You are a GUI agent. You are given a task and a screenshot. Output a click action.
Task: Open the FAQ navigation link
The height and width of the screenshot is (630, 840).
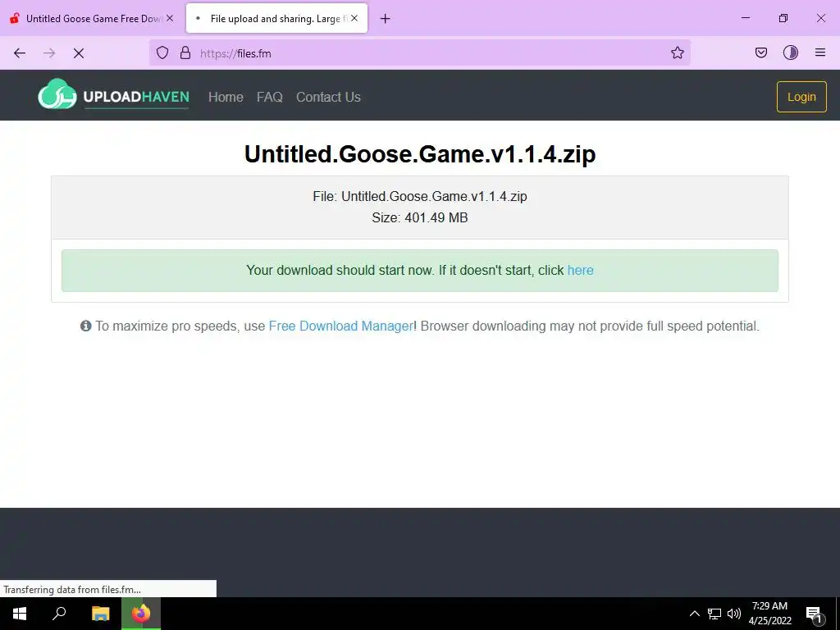[x=269, y=97]
